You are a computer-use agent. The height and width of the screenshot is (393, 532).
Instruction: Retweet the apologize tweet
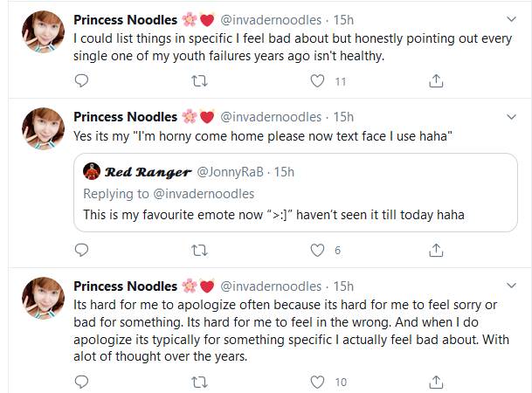(x=199, y=382)
